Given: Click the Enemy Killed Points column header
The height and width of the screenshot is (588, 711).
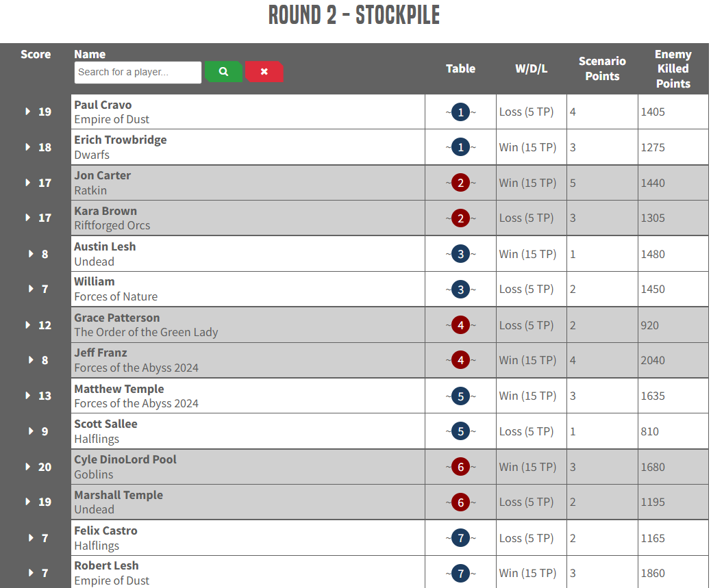Looking at the screenshot, I should [673, 69].
